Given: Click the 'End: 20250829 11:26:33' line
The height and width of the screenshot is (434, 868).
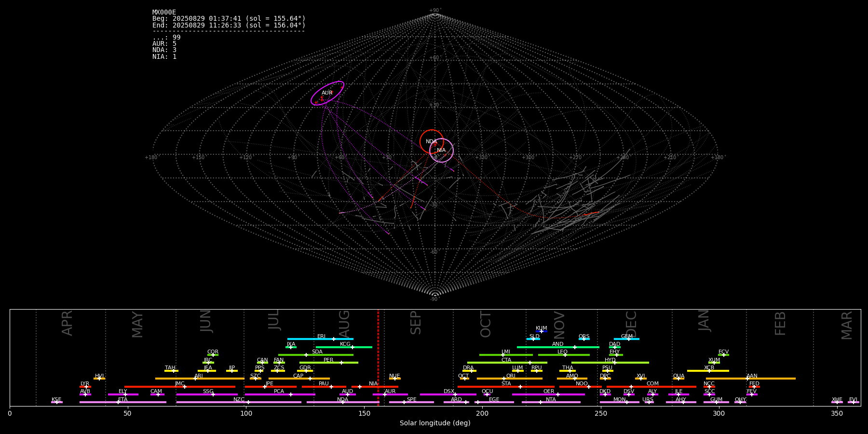Looking at the screenshot, I should click(229, 25).
